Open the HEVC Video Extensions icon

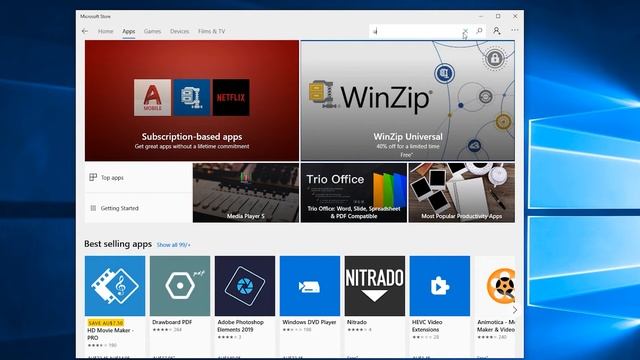click(440, 286)
